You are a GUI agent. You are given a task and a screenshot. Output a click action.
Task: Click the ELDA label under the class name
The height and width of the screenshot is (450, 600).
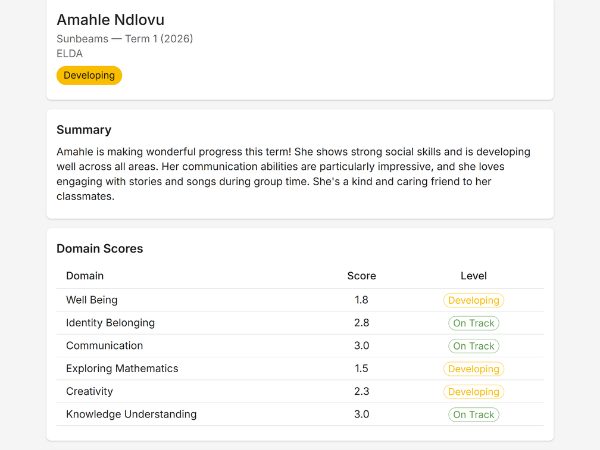tap(70, 54)
